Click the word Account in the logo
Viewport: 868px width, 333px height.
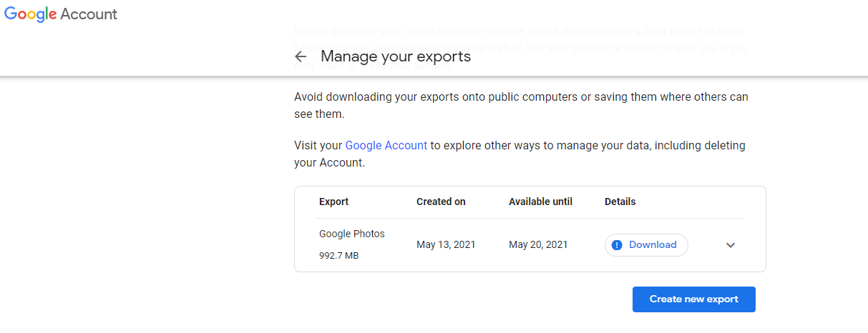[89, 14]
